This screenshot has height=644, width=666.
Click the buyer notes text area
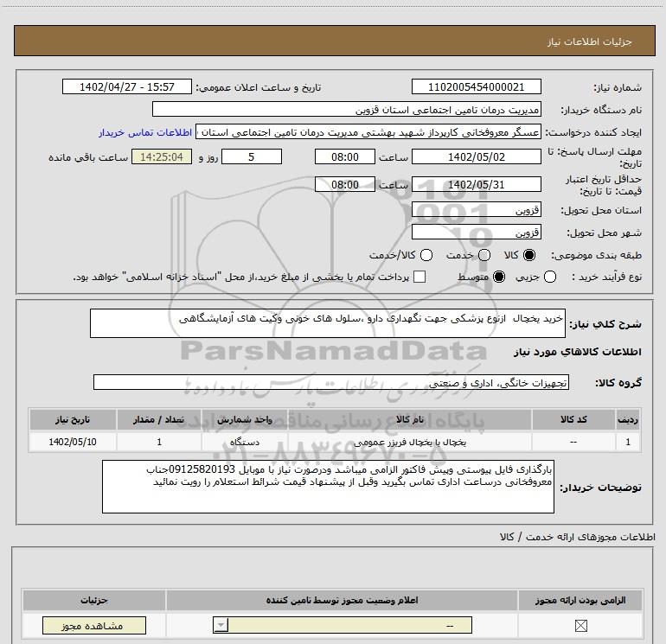[328, 487]
